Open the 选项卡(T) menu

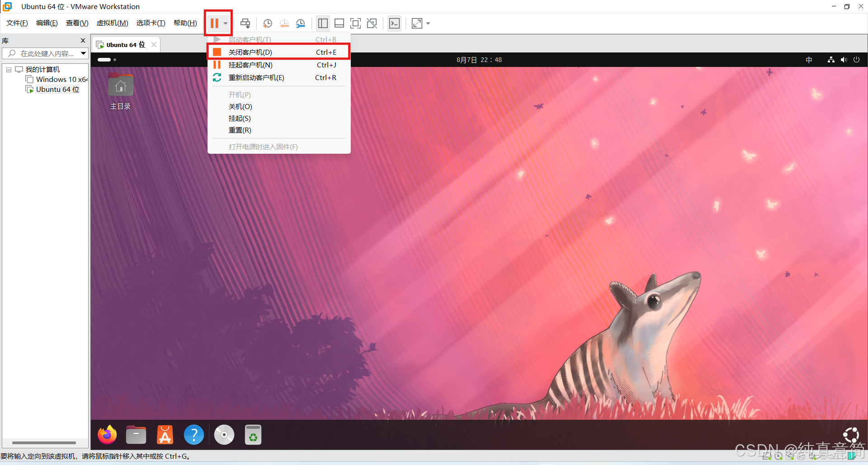click(151, 23)
